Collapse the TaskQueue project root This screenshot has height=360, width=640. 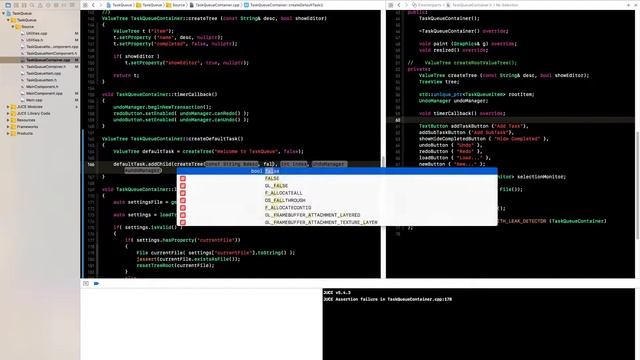pyautogui.click(x=4, y=13)
